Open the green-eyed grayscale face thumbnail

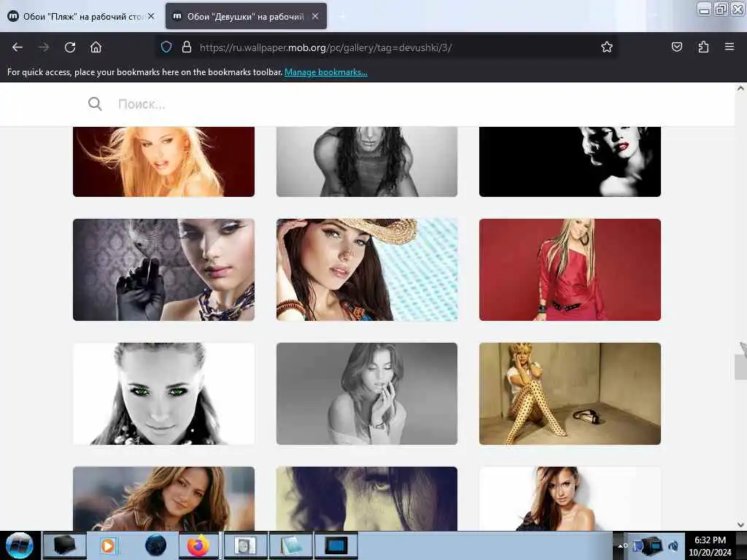(x=163, y=393)
